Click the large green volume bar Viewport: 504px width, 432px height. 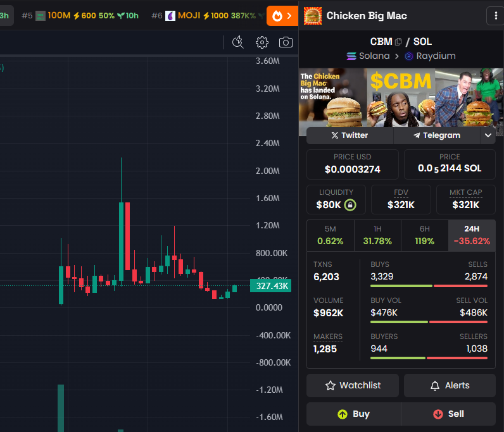coord(61,408)
